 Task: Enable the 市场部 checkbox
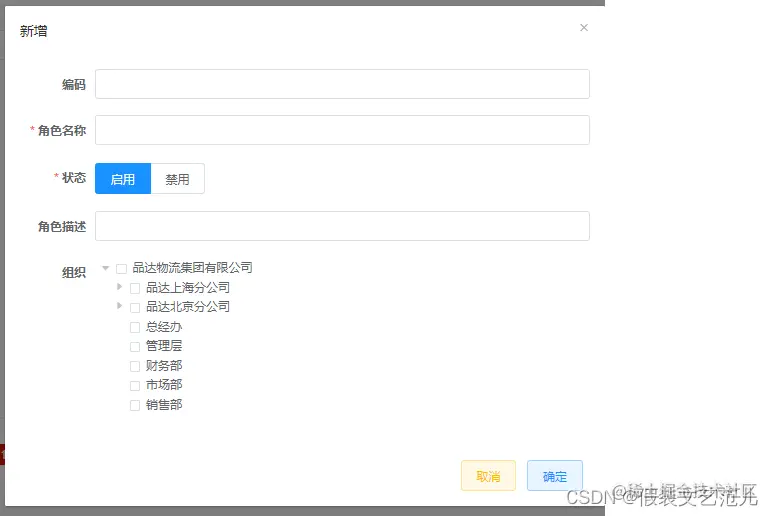point(135,385)
